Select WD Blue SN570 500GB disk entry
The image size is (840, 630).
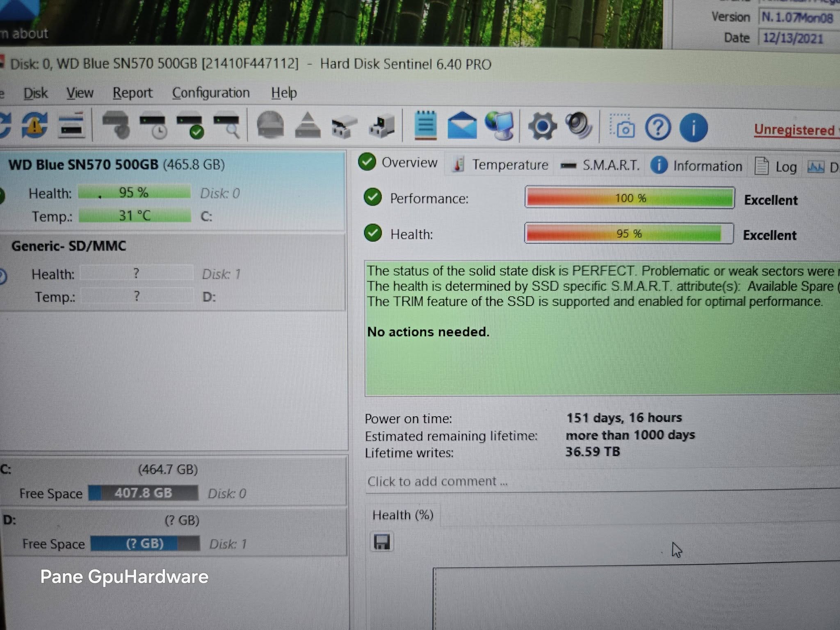(172, 191)
